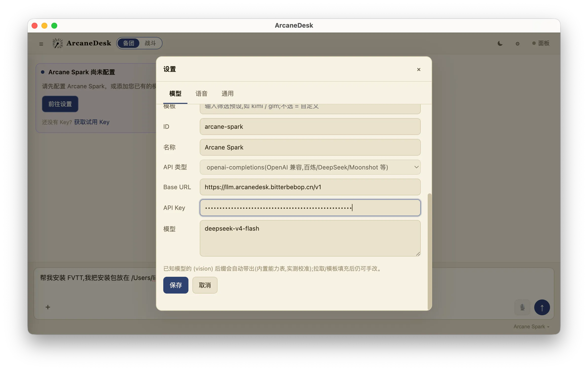Viewport: 588px width, 371px height.
Task: Click the 模型 textarea with deepseek-v4-flash
Action: pos(310,238)
